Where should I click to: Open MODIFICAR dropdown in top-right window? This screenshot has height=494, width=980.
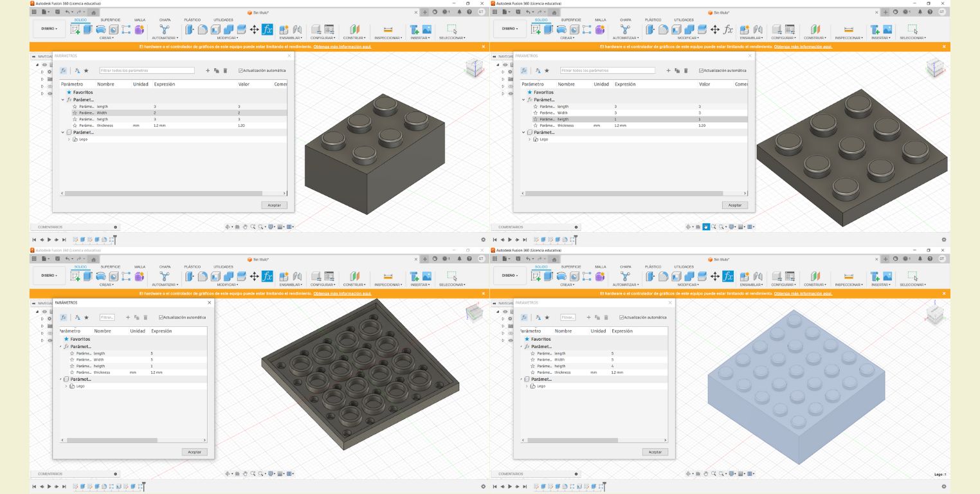pyautogui.click(x=688, y=38)
